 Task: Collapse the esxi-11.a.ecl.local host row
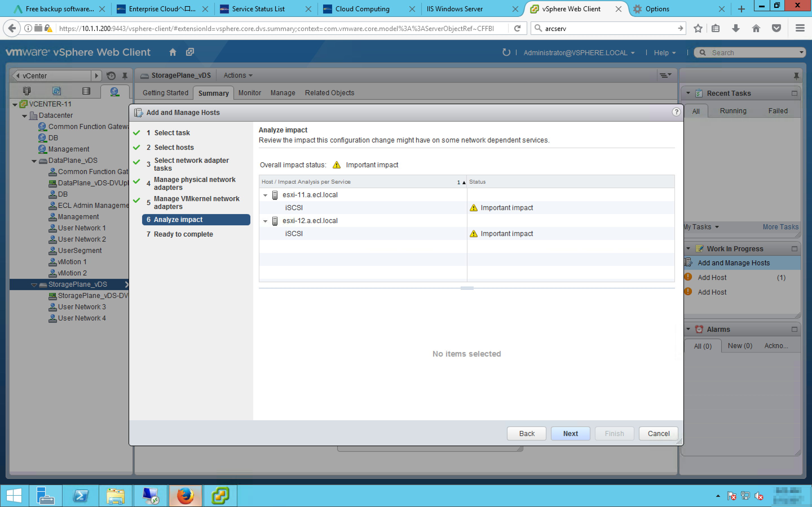click(x=265, y=195)
